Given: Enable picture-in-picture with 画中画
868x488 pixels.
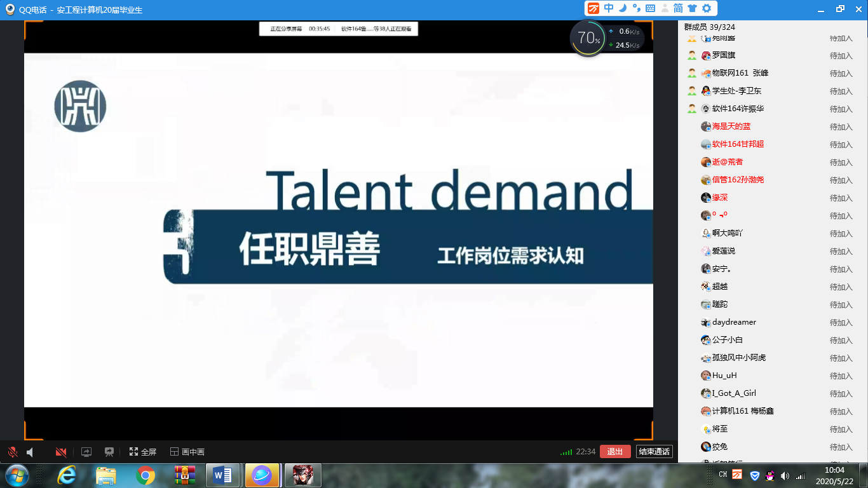Looking at the screenshot, I should pos(187,452).
